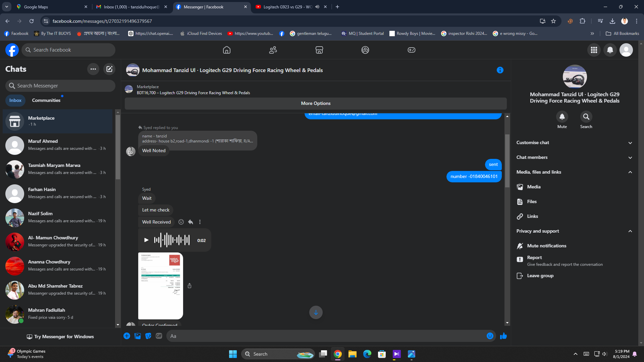Reply to the Well Received message
The width and height of the screenshot is (644, 362).
(191, 222)
